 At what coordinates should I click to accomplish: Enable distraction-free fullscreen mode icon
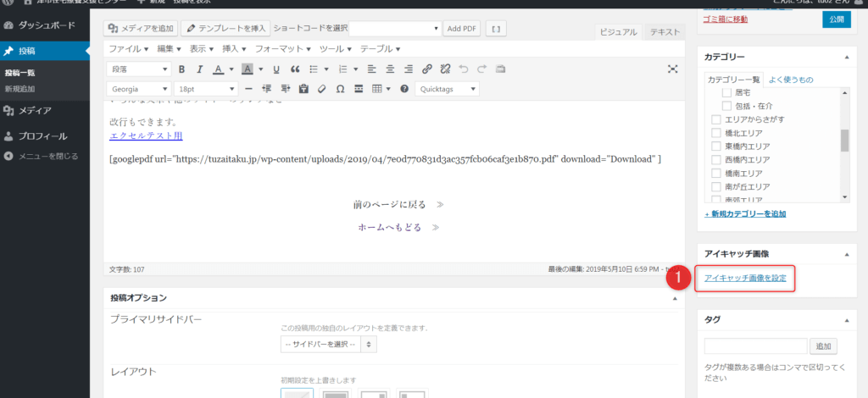[x=673, y=69]
